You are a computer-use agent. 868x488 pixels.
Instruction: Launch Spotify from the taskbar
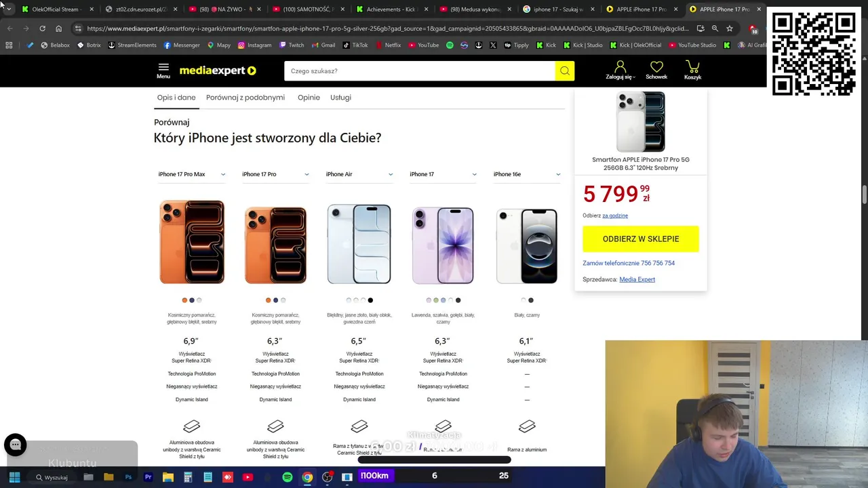288,477
